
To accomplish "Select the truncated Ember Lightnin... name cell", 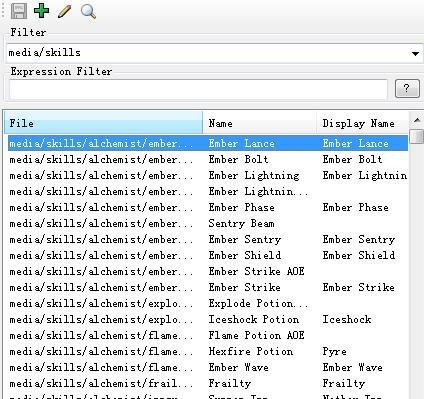I will click(x=258, y=192).
